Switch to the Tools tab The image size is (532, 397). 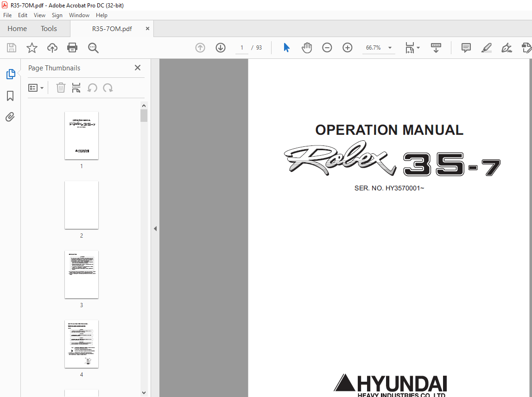tap(49, 28)
